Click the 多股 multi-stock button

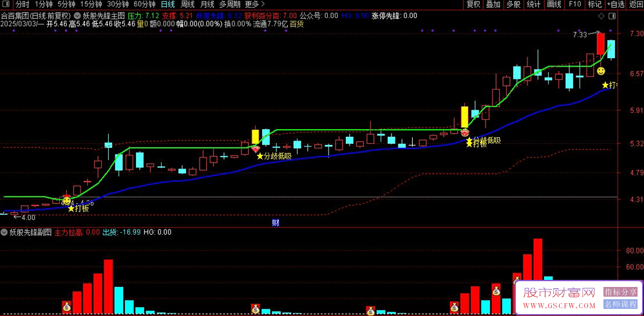(513, 5)
